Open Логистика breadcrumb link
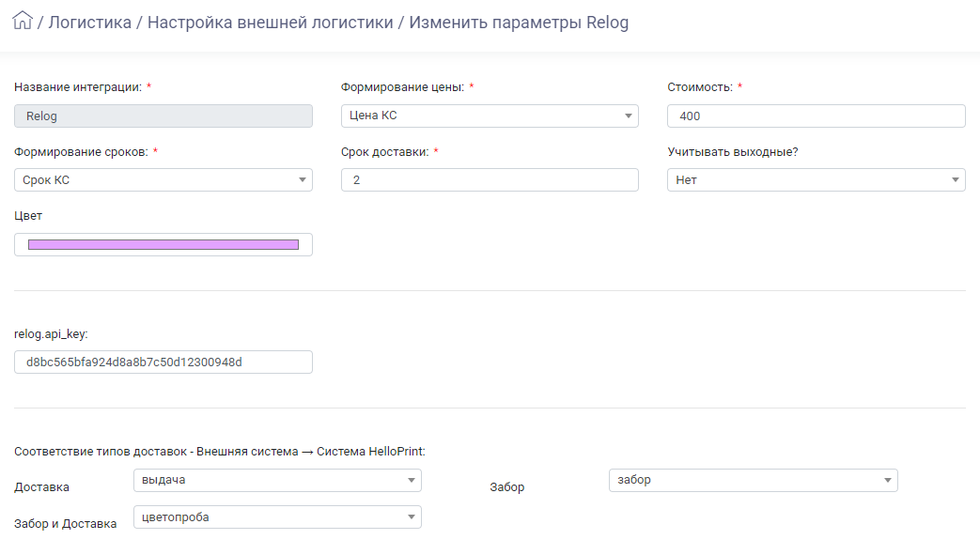 click(90, 23)
